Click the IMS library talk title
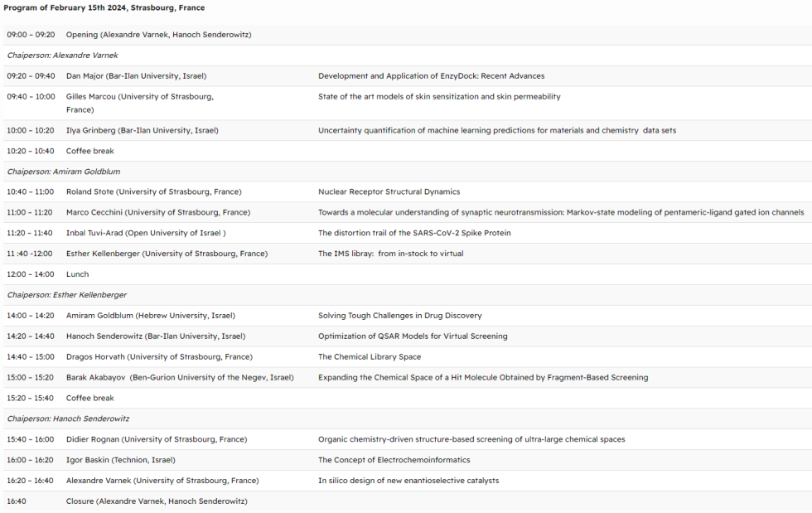812x513 pixels. tap(390, 254)
